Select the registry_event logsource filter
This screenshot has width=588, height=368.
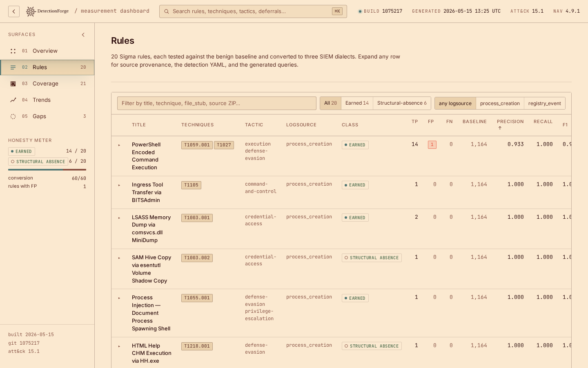pos(545,103)
